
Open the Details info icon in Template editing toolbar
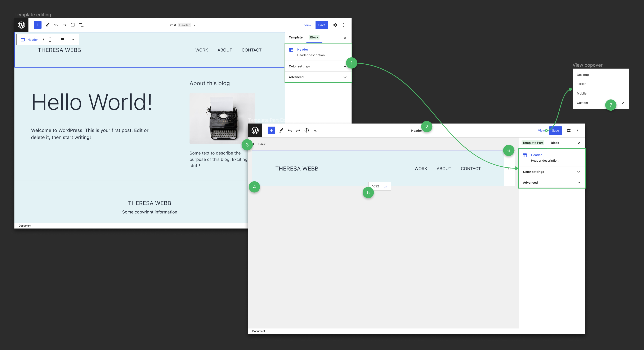tap(73, 25)
